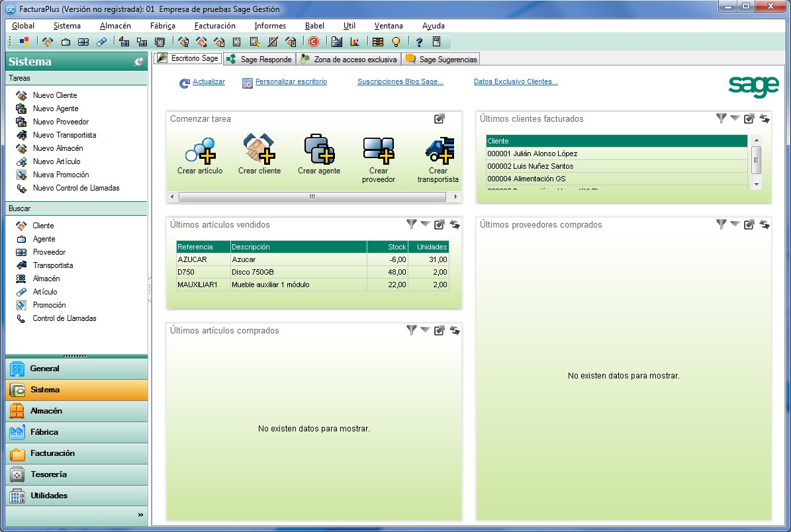Click the bar chart toolbar icon
This screenshot has height=532, width=791.
click(355, 41)
